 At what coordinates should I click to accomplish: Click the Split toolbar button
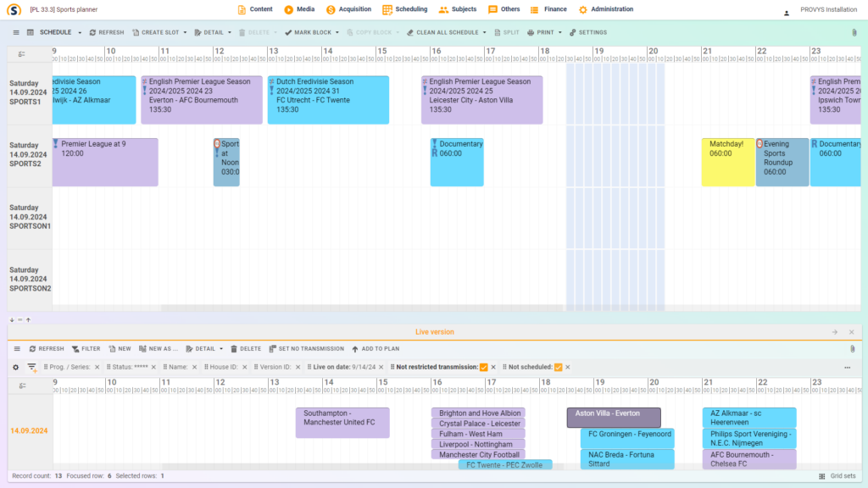pos(507,33)
